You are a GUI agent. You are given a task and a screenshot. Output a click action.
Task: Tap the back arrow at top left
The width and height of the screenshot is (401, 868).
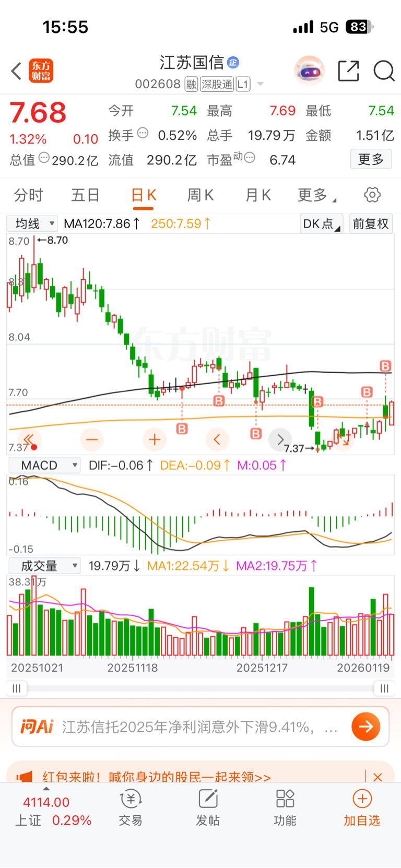(x=16, y=71)
